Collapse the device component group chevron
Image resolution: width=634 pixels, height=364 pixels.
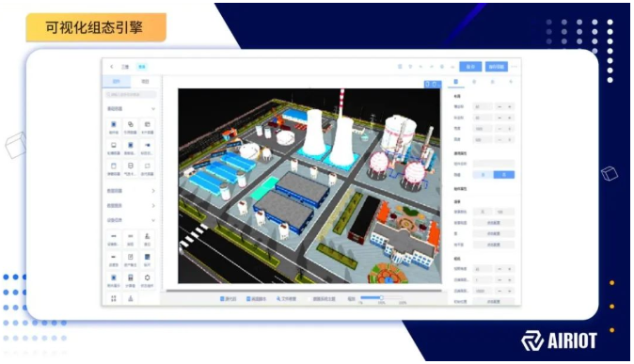153,220
